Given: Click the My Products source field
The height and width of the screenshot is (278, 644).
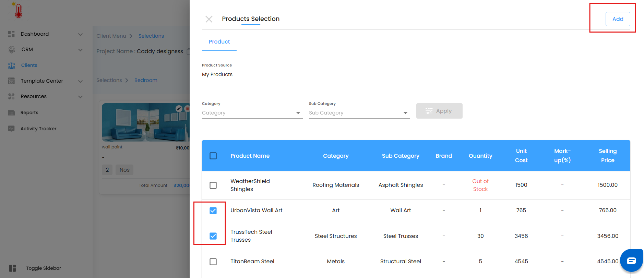Looking at the screenshot, I should click(240, 74).
